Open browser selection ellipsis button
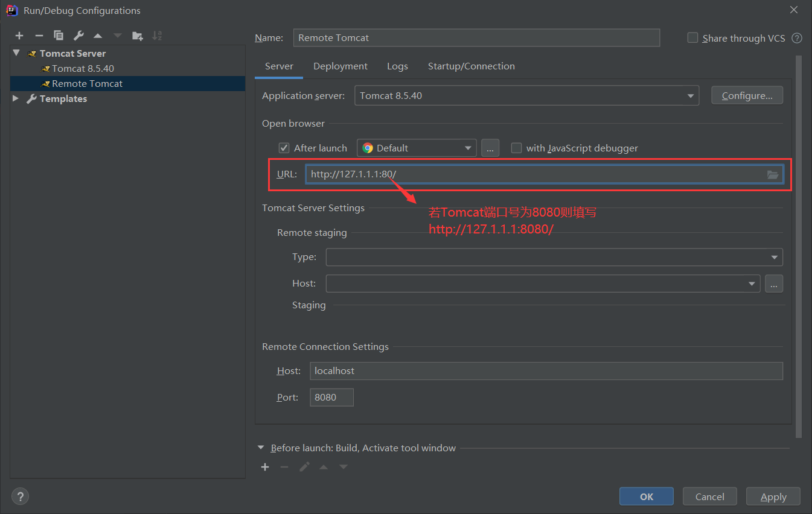812x514 pixels. 490,148
